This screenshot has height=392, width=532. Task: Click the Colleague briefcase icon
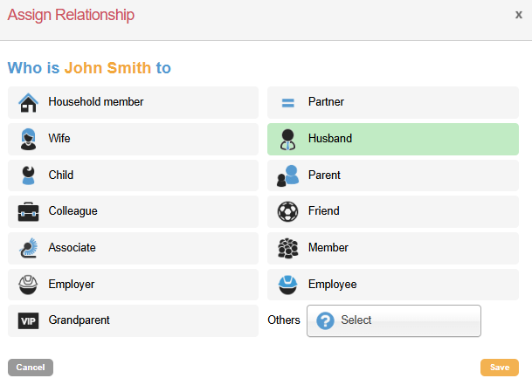28,211
